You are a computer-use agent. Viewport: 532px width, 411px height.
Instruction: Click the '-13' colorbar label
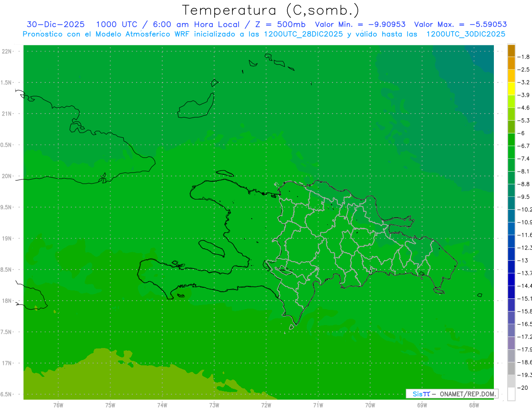coord(523,260)
